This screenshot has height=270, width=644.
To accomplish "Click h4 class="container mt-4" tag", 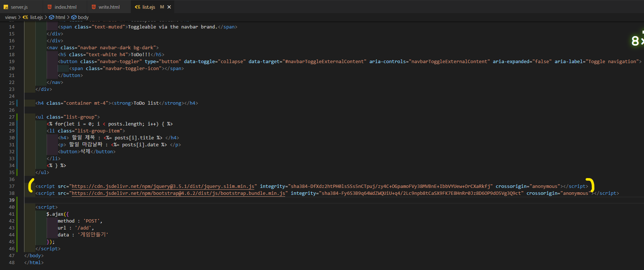I will click(x=73, y=103).
